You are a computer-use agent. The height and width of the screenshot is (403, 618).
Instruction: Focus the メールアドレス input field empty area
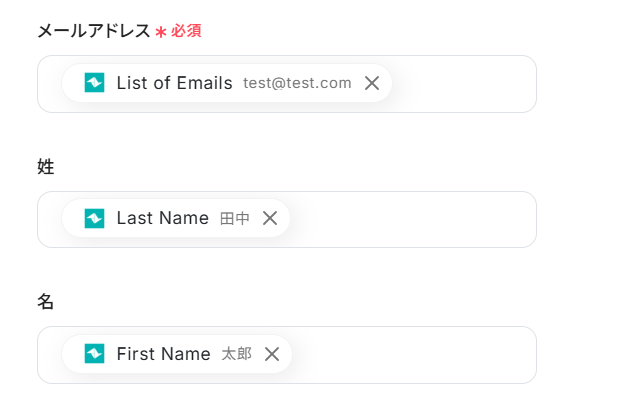460,84
